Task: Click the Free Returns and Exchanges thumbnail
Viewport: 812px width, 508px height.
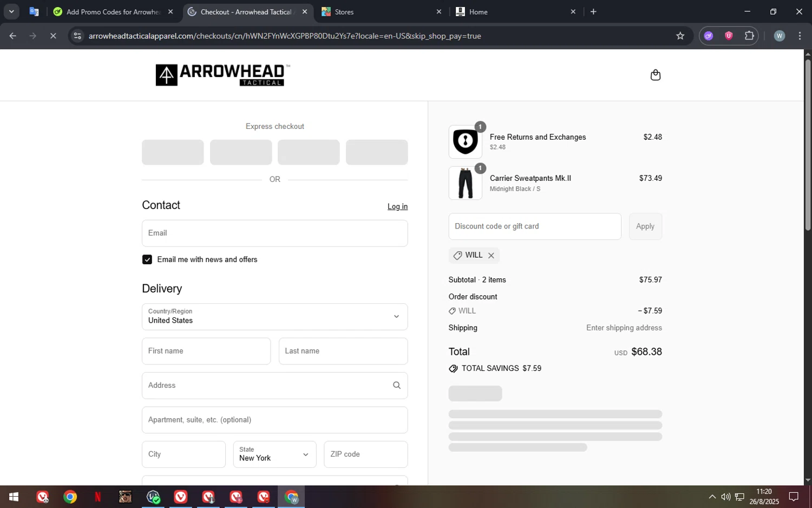Action: coord(465,142)
